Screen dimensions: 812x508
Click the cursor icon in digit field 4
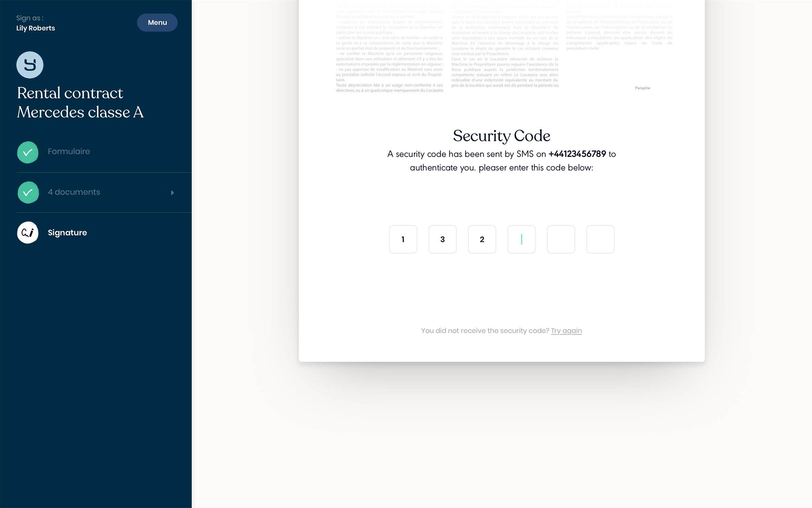pyautogui.click(x=521, y=239)
